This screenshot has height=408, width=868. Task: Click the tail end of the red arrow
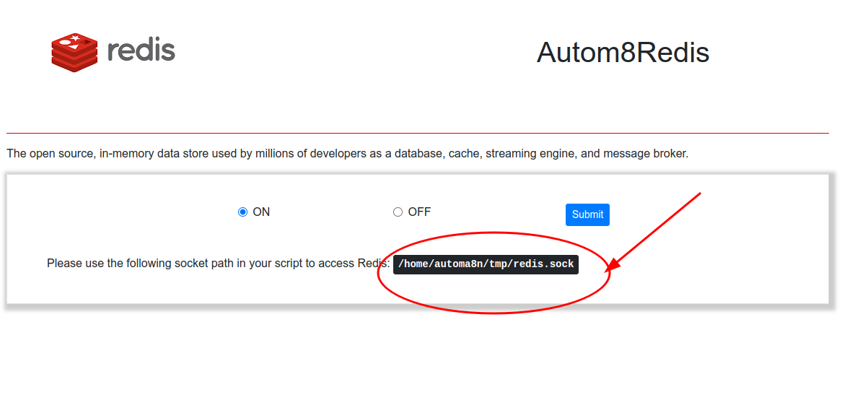698,194
